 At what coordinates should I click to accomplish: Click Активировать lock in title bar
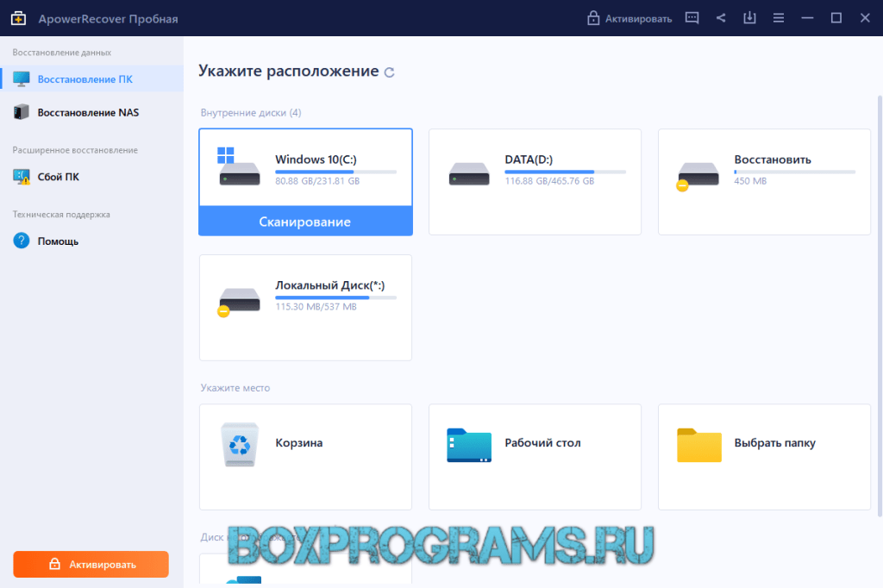(629, 18)
